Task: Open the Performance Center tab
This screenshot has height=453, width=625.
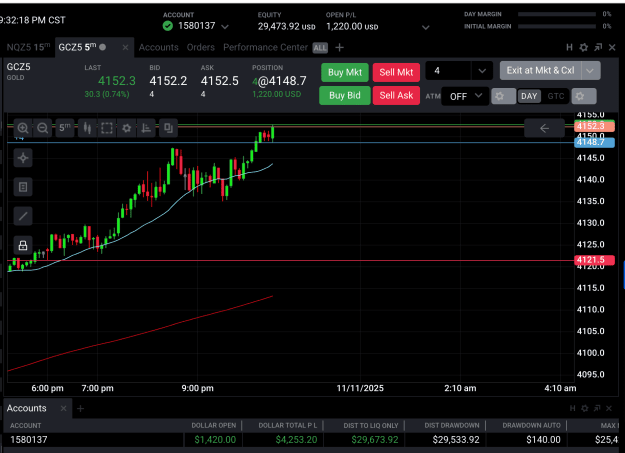Action: (265, 47)
